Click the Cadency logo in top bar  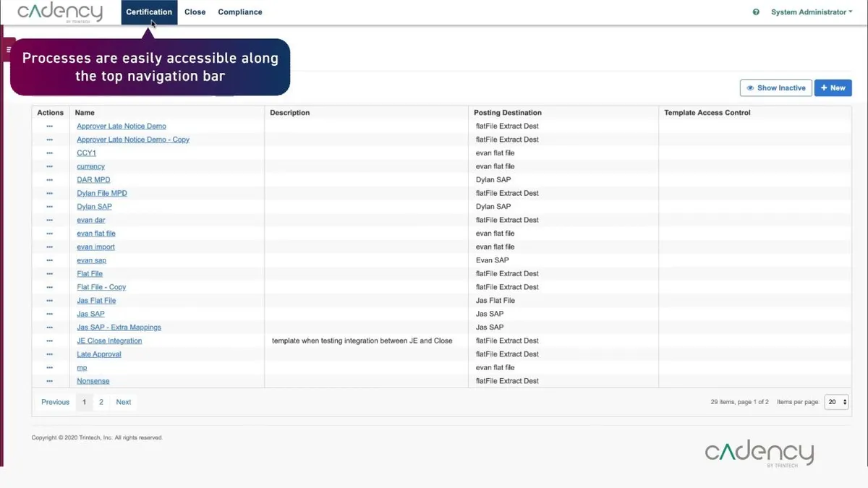pos(60,12)
